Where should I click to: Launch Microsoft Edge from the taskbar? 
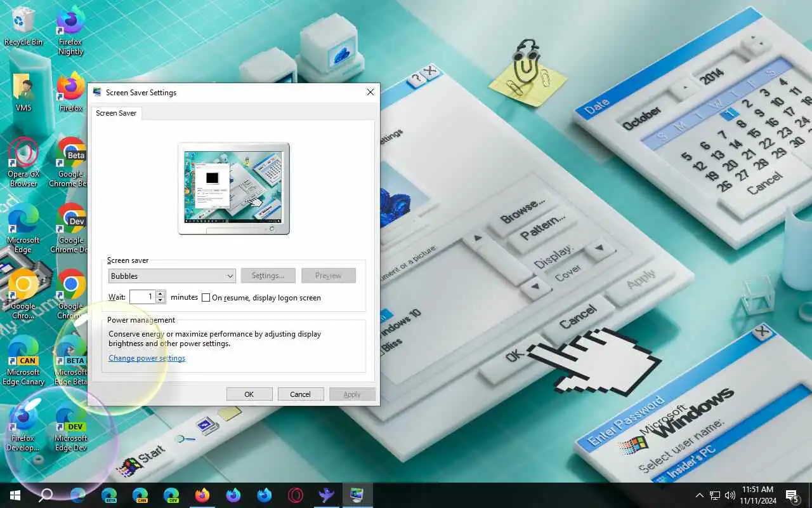(x=77, y=495)
